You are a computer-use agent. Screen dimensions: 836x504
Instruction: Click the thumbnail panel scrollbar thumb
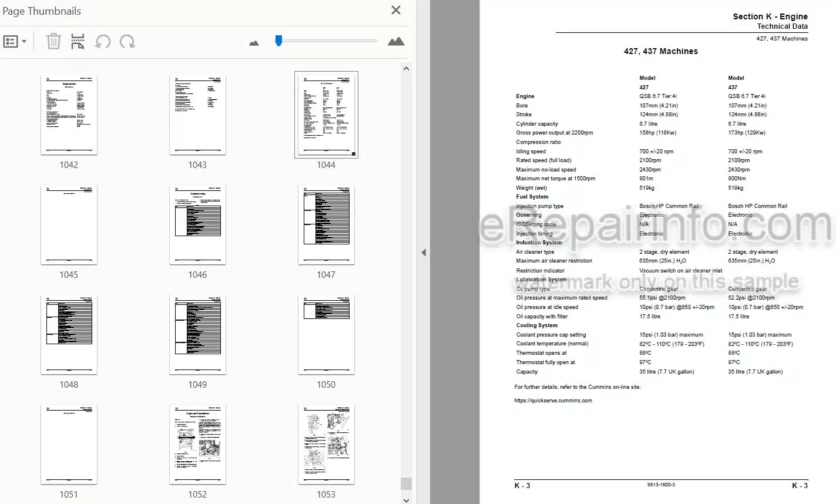coord(406,483)
